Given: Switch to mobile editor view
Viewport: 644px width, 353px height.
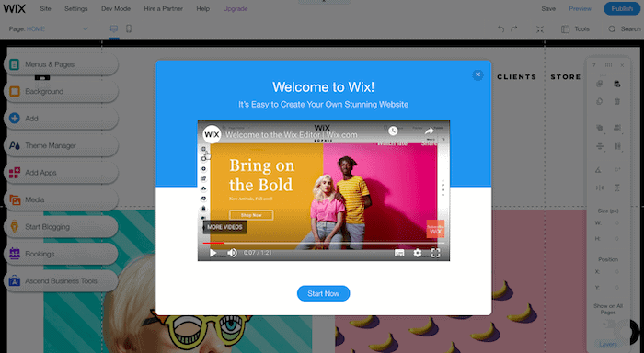Looking at the screenshot, I should tap(129, 28).
